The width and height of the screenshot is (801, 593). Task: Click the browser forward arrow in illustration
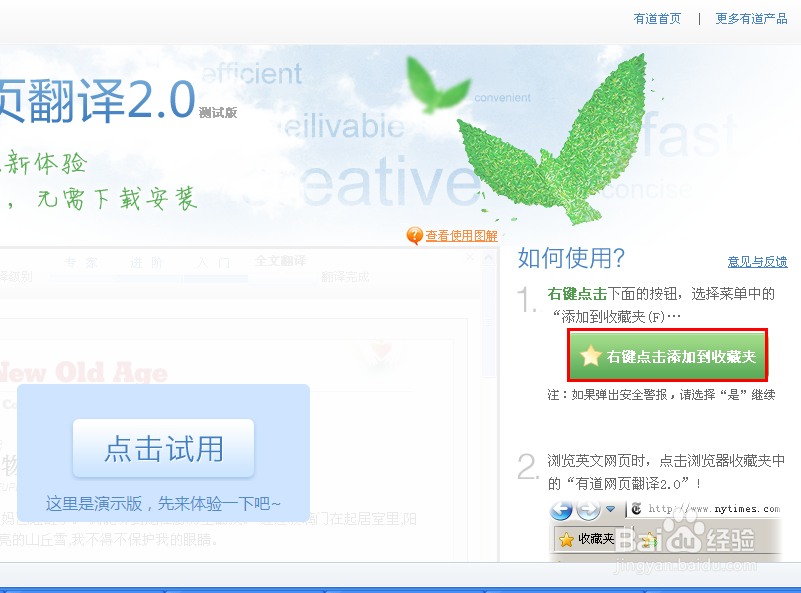click(588, 510)
